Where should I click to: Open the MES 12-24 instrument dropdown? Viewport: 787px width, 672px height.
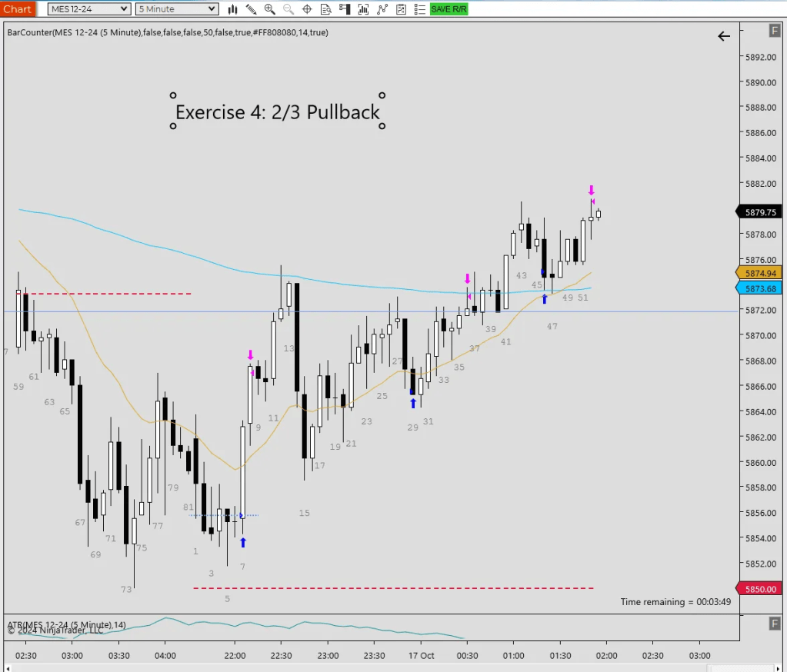coord(89,9)
